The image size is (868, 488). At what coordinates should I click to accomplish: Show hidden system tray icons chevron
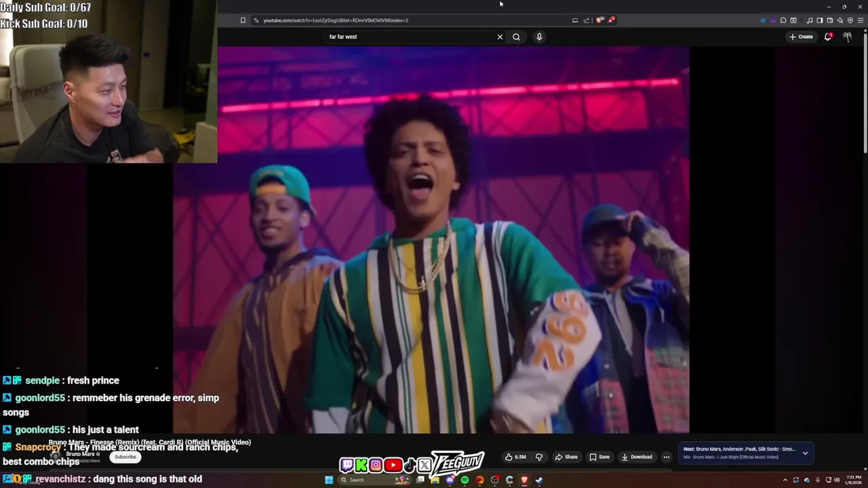coord(785,480)
